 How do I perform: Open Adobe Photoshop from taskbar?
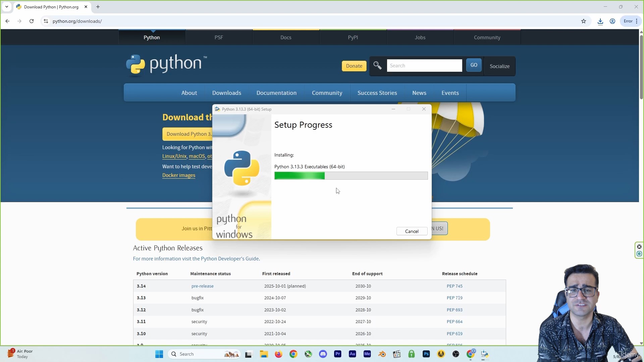(426, 354)
